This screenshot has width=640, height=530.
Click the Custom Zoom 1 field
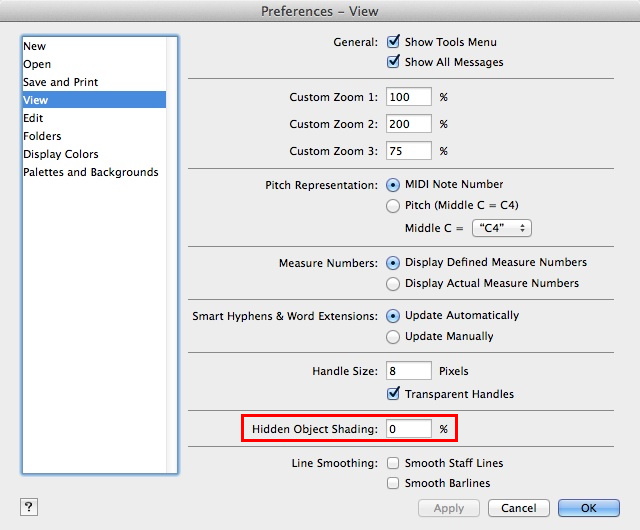tap(408, 97)
